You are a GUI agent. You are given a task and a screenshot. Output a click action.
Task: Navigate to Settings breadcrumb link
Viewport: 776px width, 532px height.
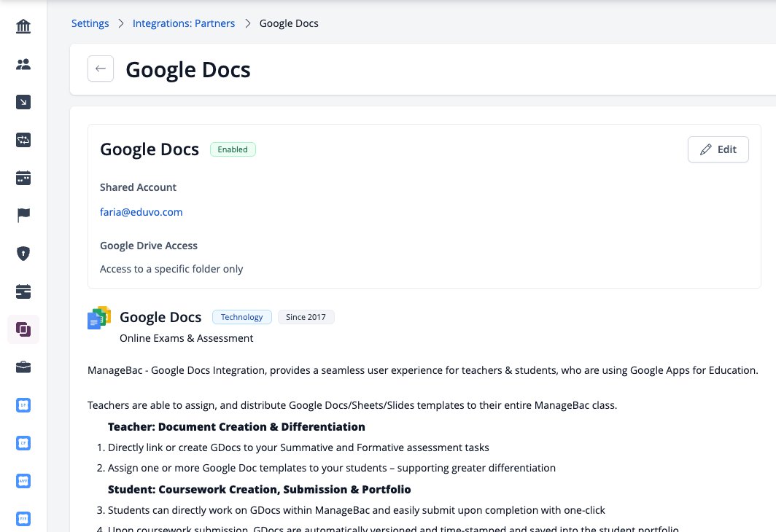coord(90,23)
